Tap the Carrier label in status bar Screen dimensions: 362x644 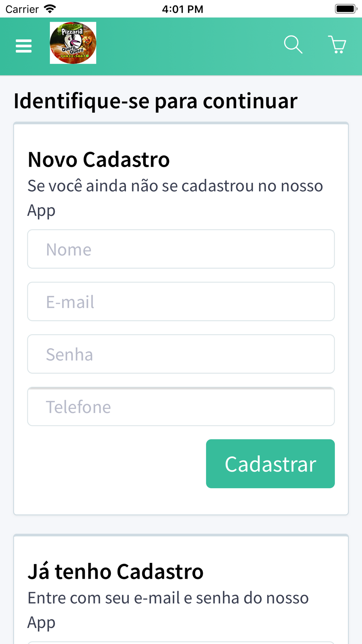22,9
